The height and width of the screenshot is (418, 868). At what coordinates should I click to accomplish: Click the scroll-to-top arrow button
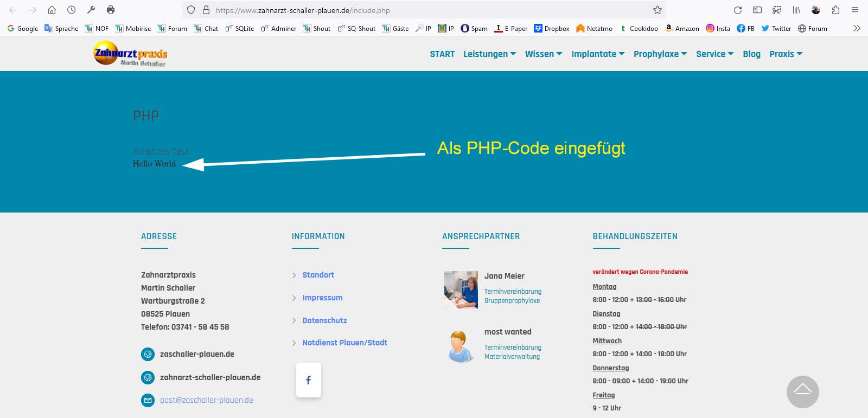(x=802, y=391)
